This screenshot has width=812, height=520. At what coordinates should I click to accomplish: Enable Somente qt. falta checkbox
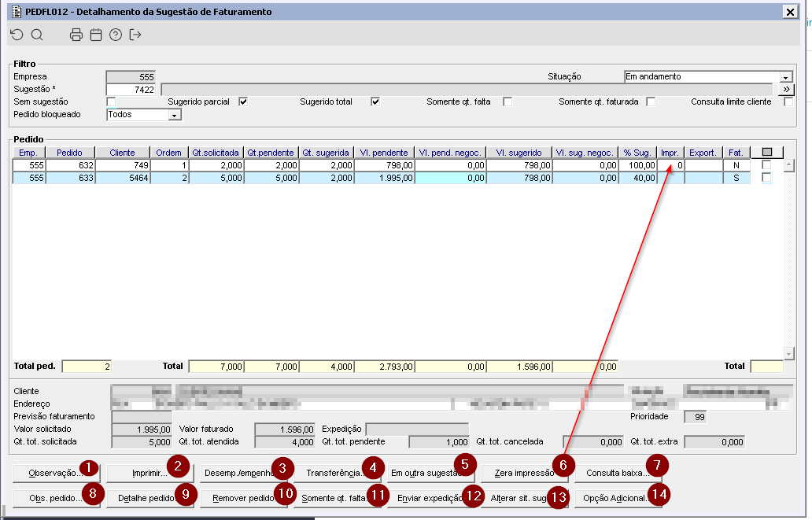(x=507, y=102)
